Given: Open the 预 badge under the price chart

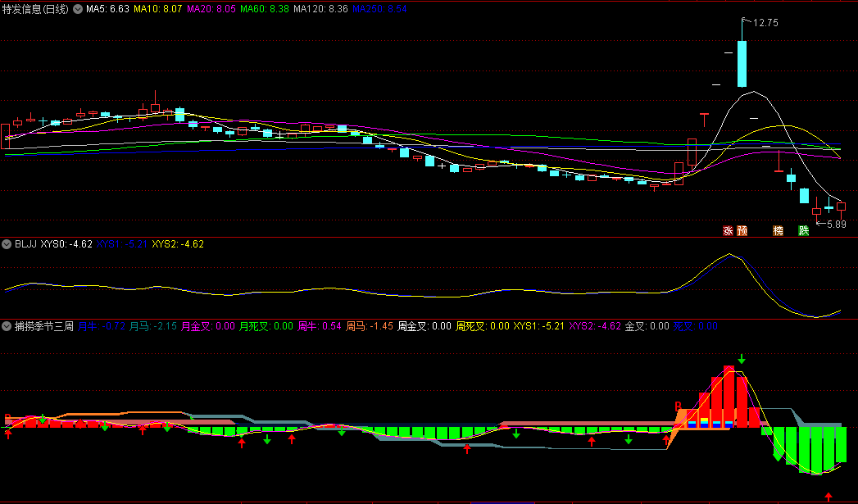Looking at the screenshot, I should [x=742, y=231].
